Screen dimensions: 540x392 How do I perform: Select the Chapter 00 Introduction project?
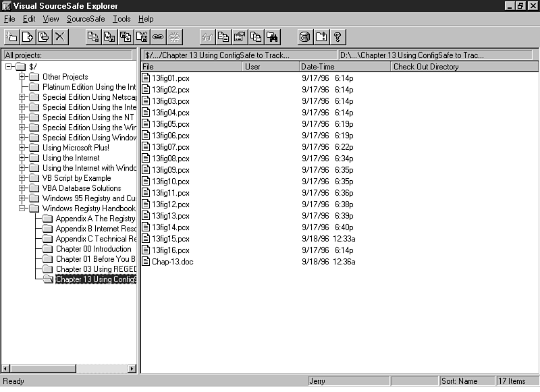(94, 249)
